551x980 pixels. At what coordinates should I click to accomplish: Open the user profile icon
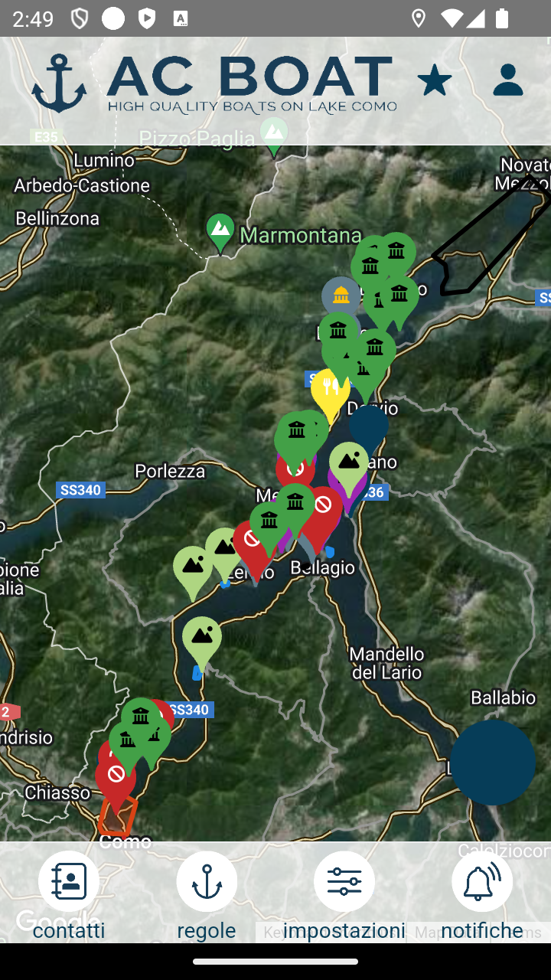tap(507, 80)
